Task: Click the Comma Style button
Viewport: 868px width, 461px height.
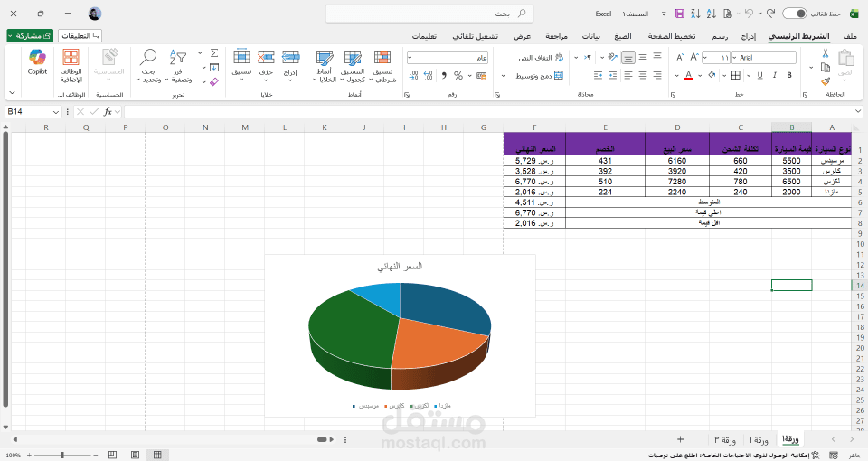Action: point(443,75)
